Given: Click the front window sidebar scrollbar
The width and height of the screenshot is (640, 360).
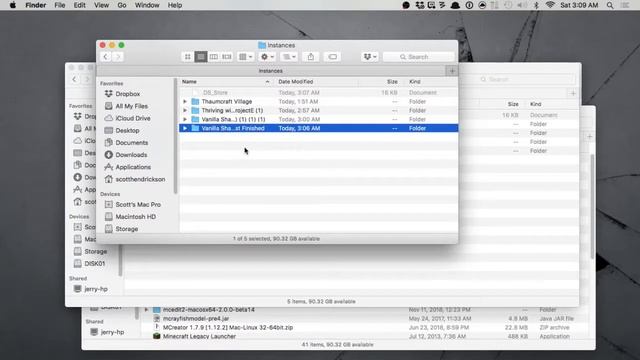Looking at the screenshot, I should (176, 136).
